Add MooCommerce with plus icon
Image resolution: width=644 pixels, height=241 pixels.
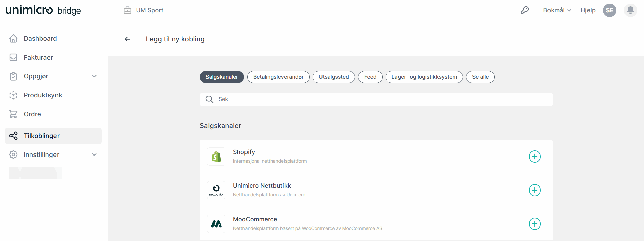[534, 224]
